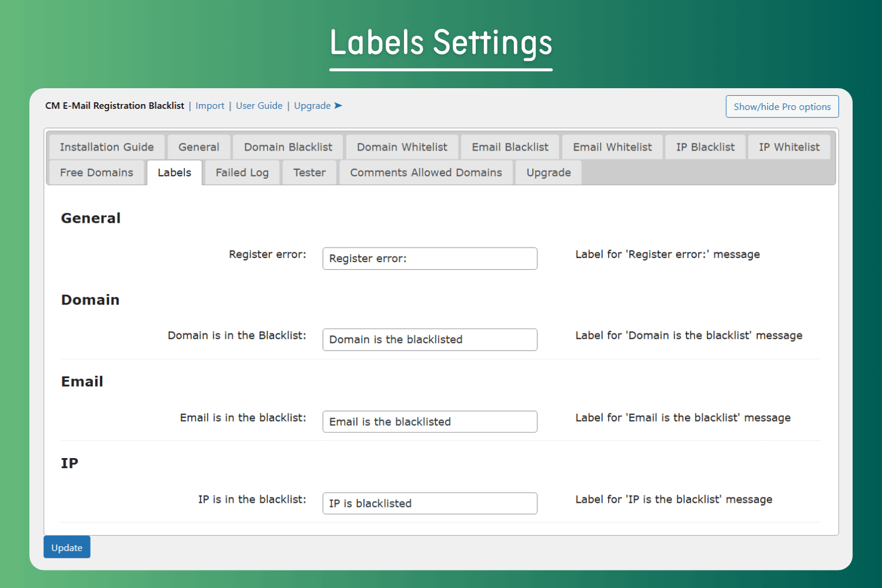This screenshot has width=882, height=588.
Task: Switch to the Email Whitelist tab
Action: point(612,147)
